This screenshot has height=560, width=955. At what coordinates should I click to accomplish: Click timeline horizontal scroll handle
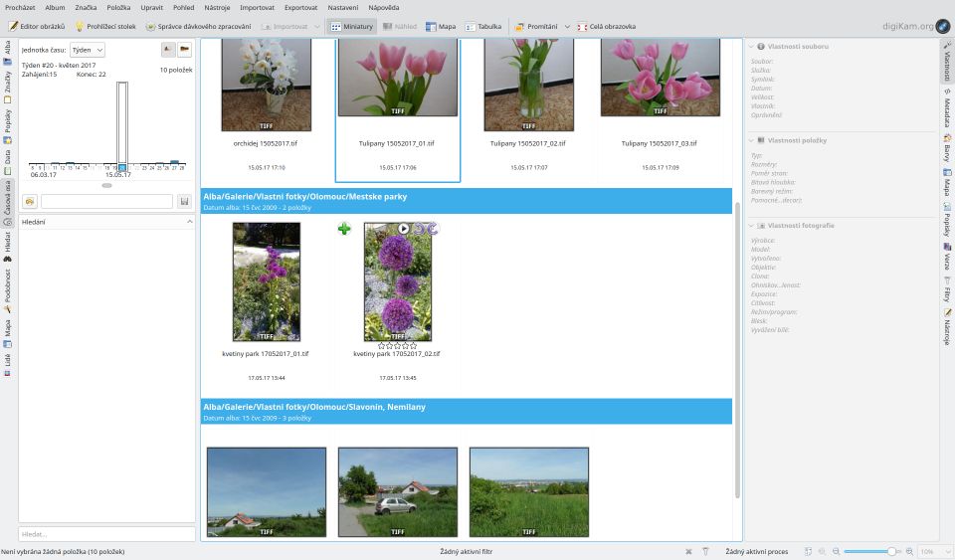(x=106, y=186)
